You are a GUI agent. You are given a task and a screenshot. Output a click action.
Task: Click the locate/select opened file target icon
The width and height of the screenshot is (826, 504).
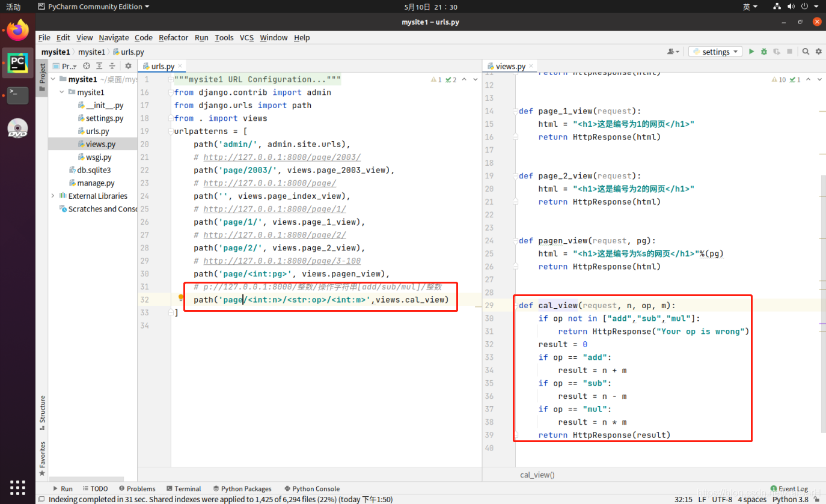(87, 66)
